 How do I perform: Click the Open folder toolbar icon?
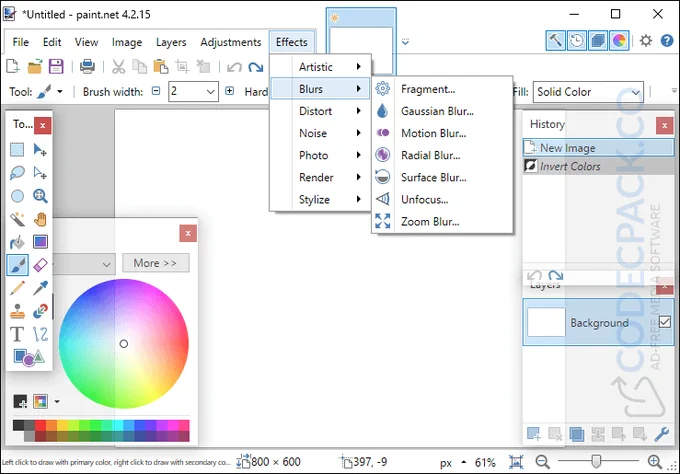pos(35,66)
